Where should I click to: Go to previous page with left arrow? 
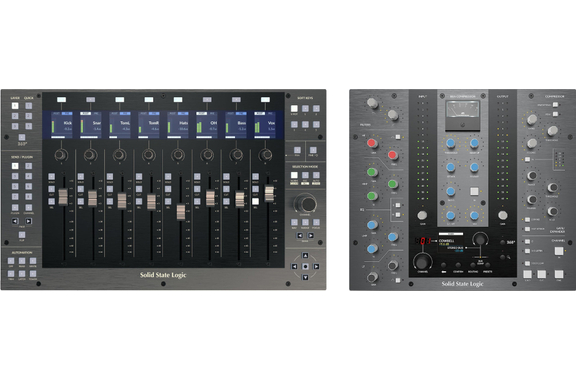[15, 221]
